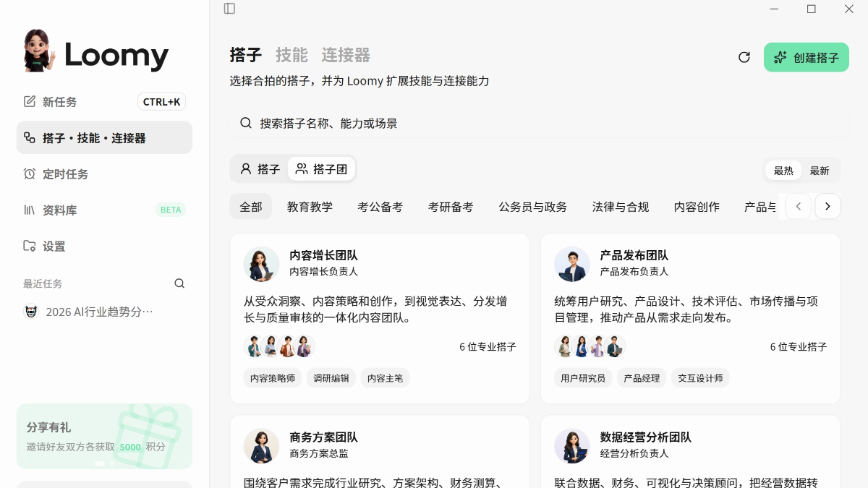
Task: Open the 新任务 entry
Action: tap(104, 102)
